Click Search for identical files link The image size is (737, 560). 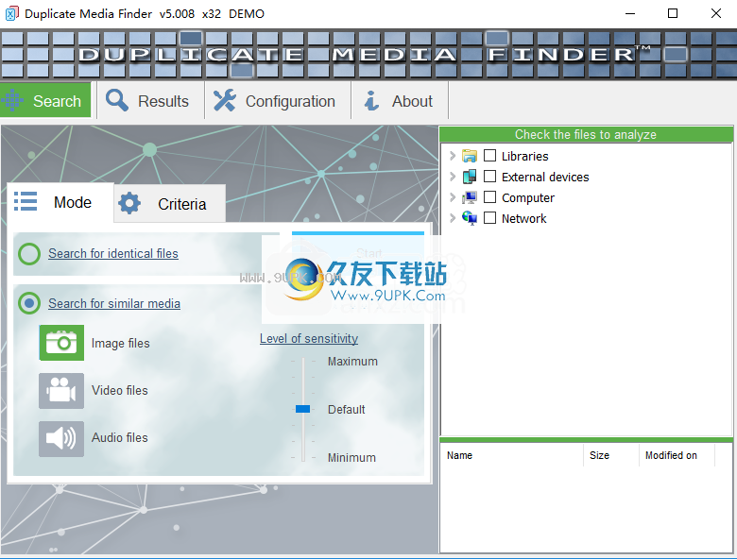tap(113, 254)
